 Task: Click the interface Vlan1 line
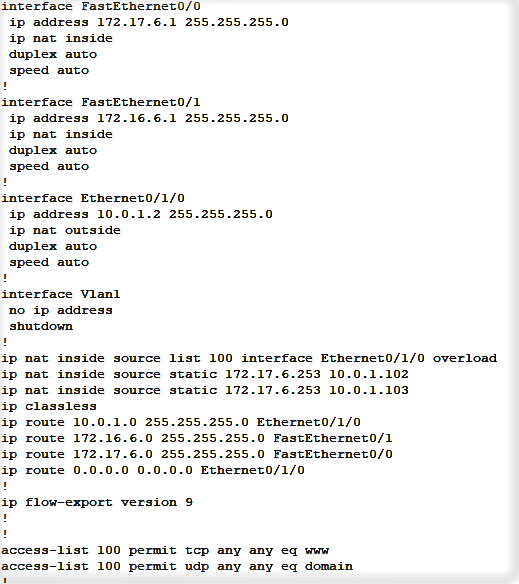point(61,294)
